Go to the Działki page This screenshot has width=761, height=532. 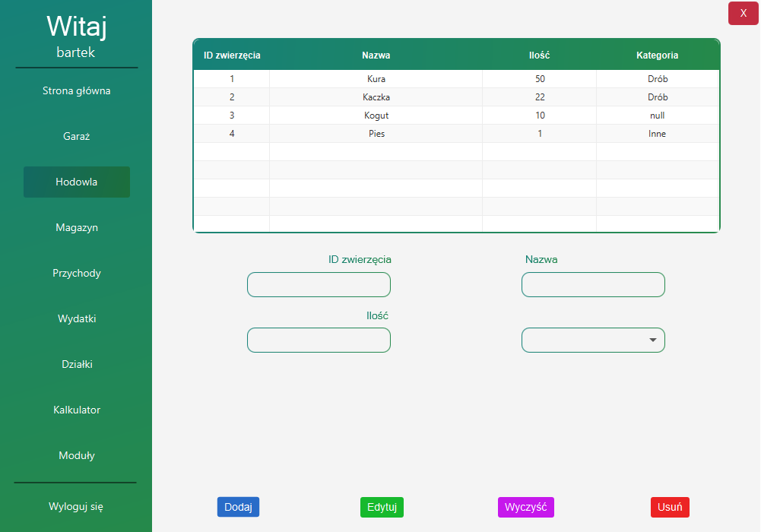[x=76, y=364]
